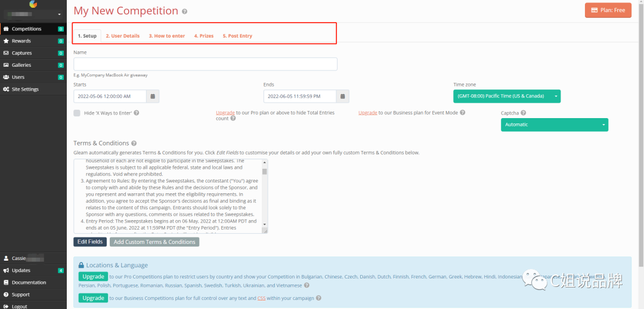Click the Edit Fields button
Viewport: 644px width, 309px height.
point(91,242)
